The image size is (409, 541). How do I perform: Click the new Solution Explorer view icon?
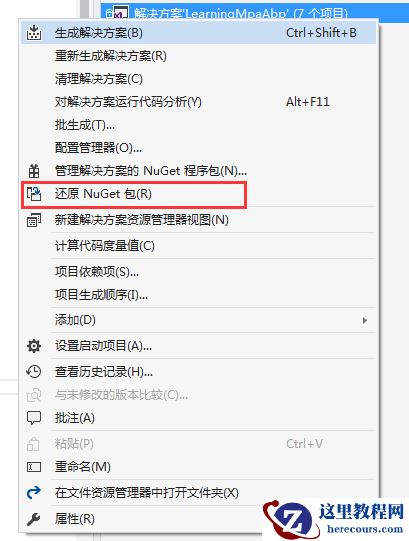coord(34,220)
